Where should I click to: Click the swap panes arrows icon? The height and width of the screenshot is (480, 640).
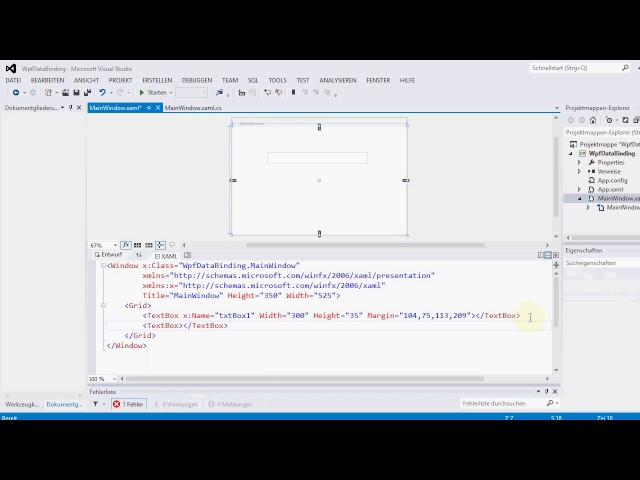pyautogui.click(x=139, y=255)
